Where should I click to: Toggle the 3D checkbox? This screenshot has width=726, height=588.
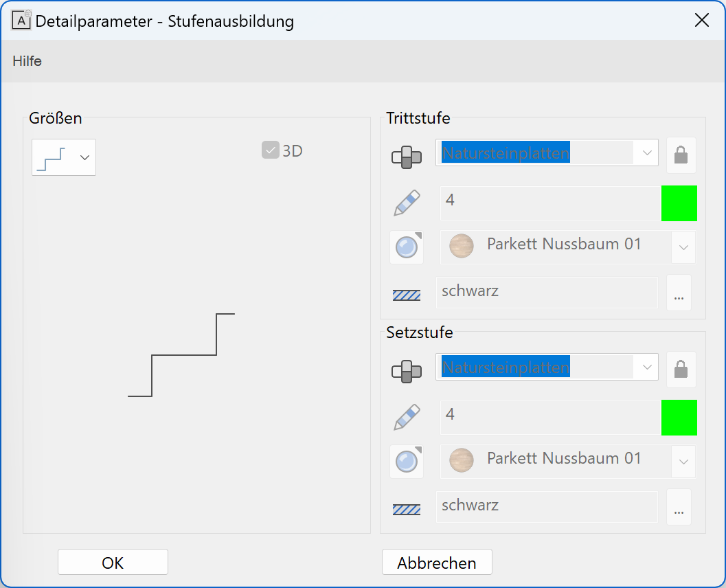270,150
